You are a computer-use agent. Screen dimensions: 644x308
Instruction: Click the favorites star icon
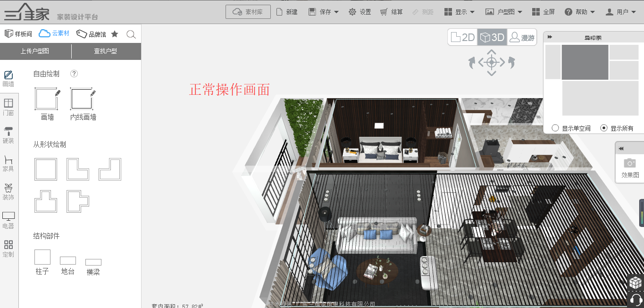[x=115, y=34]
